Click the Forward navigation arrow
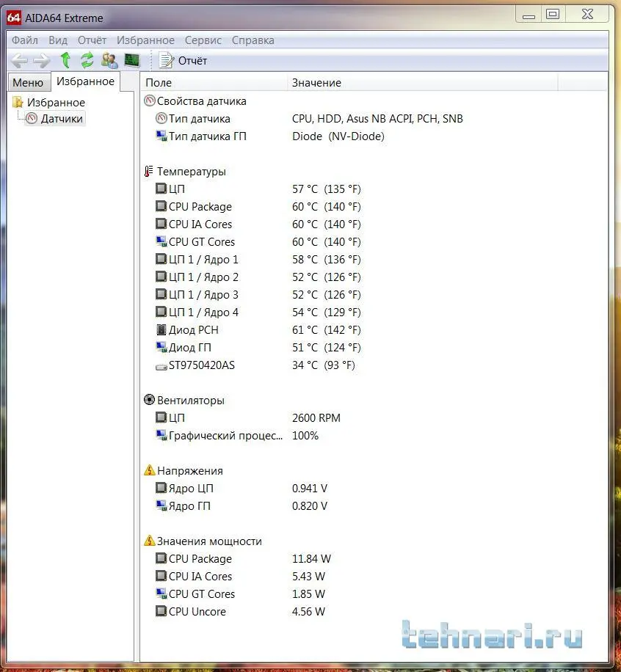The height and width of the screenshot is (672, 621). click(42, 61)
